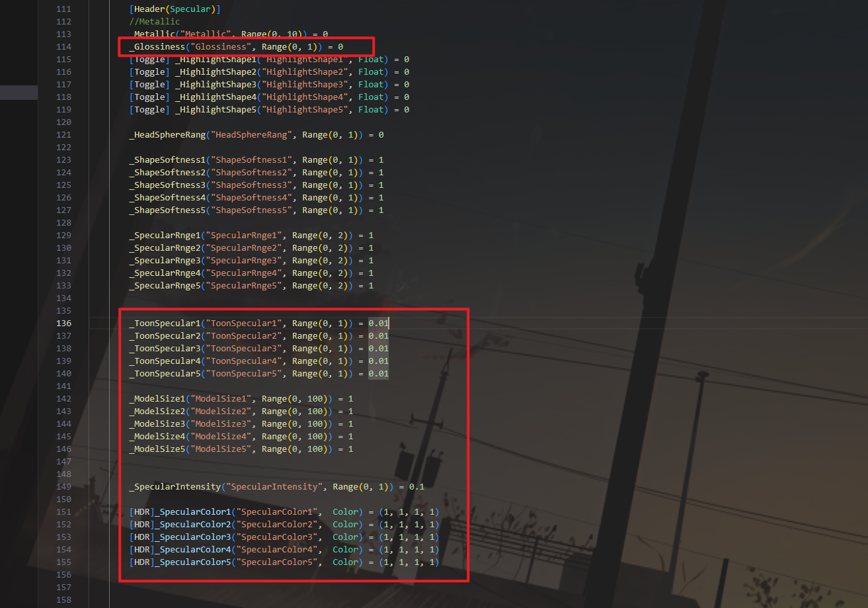The height and width of the screenshot is (608, 868).
Task: Click line number 121 in the gutter
Action: pos(64,135)
